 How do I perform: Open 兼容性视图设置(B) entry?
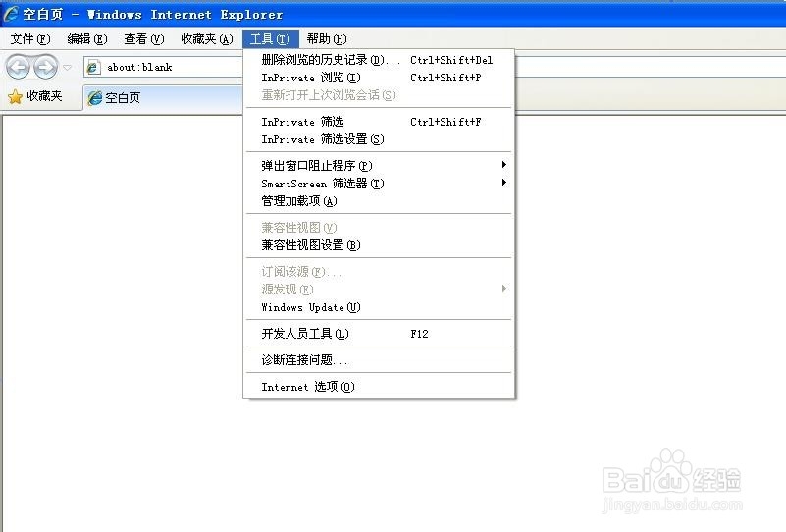(x=379, y=245)
